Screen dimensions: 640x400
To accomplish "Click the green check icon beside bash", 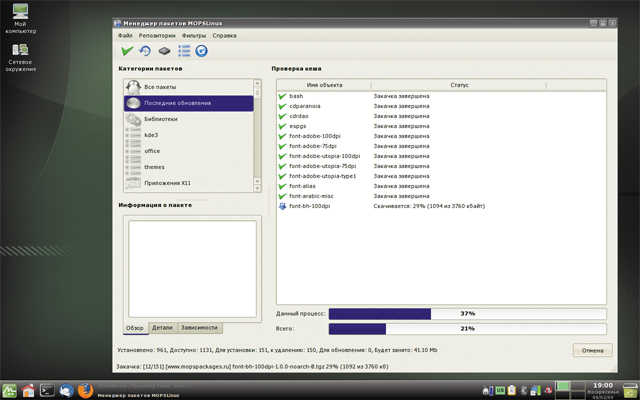I will coord(282,96).
